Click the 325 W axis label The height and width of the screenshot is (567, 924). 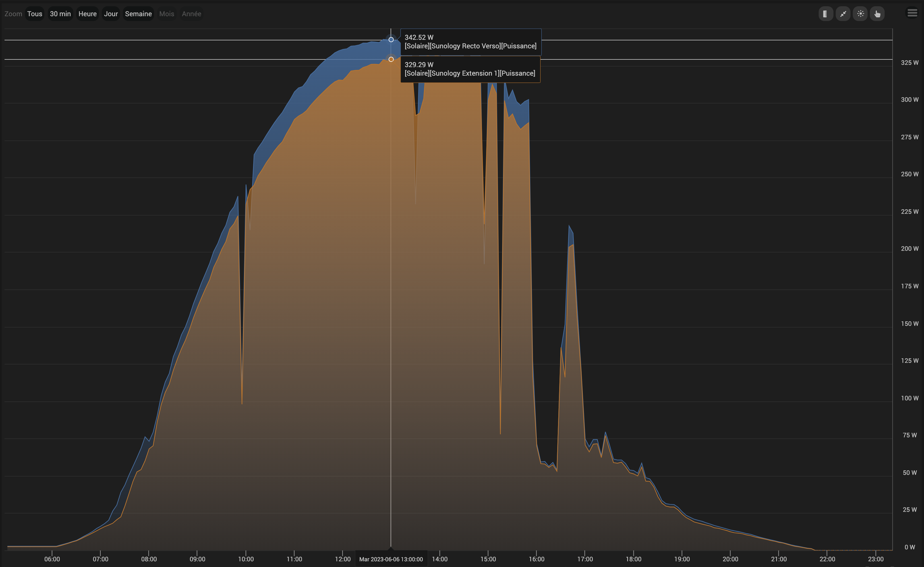coord(910,63)
